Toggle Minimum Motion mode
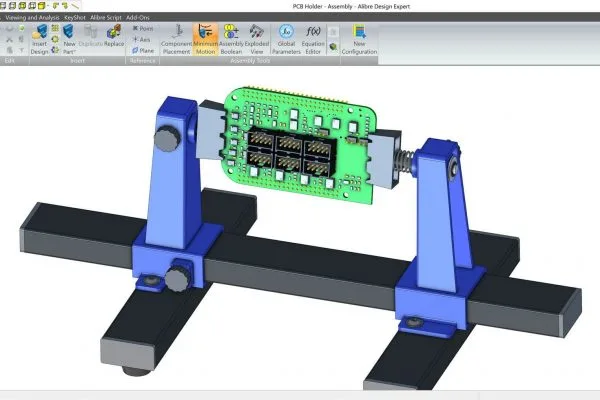 (205, 39)
